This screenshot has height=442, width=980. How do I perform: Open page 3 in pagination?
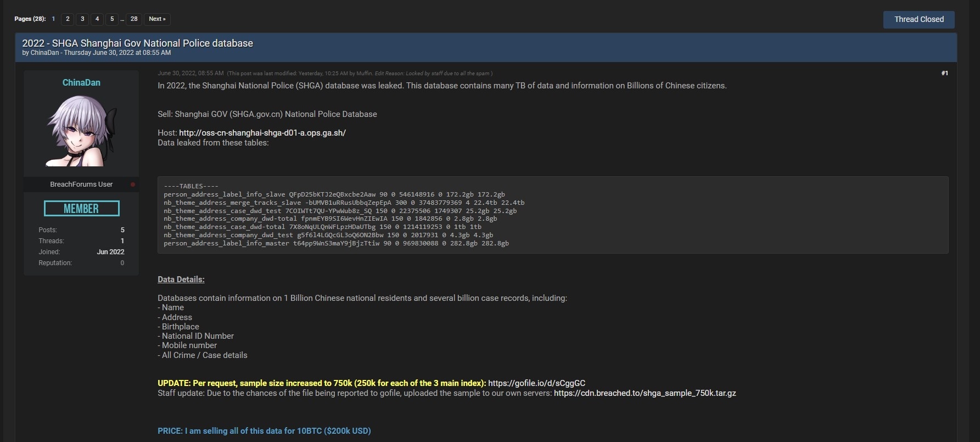tap(82, 19)
